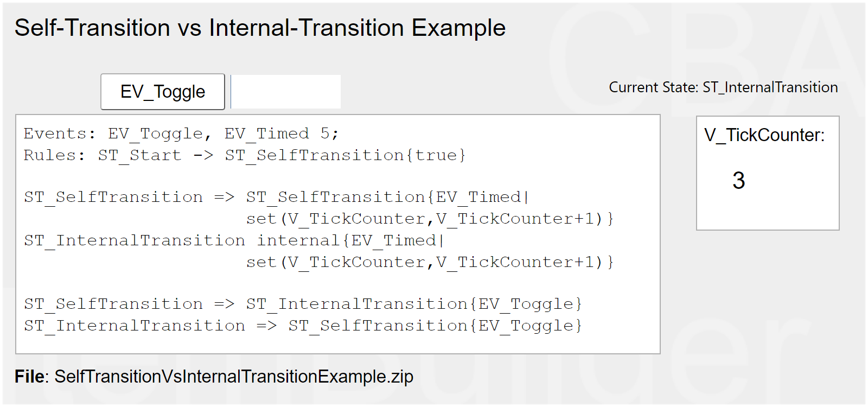The image size is (868, 407).
Task: Click the ST_InternalTransition{EV_Toggle} rule target
Action: (x=414, y=304)
